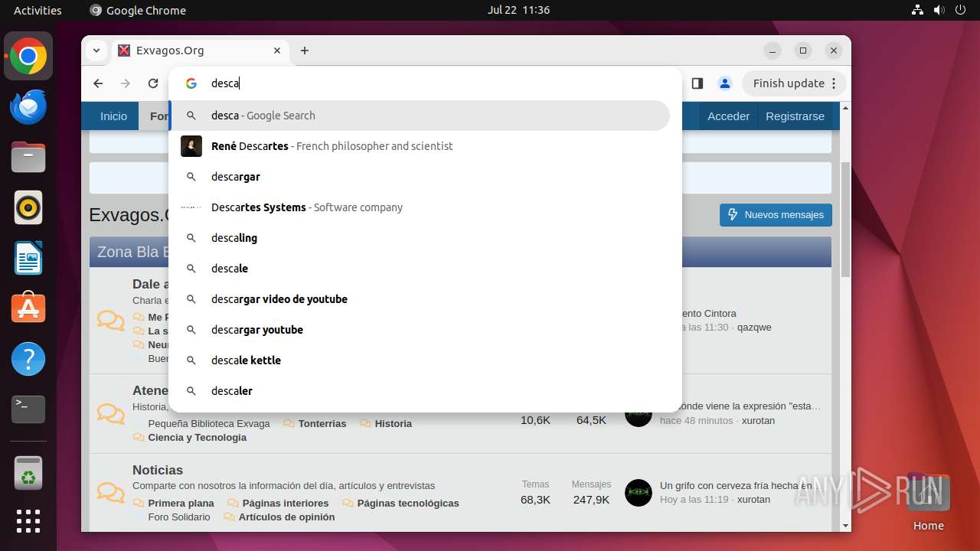Go to the Inicio nav tab
This screenshot has width=980, height=551.
113,116
